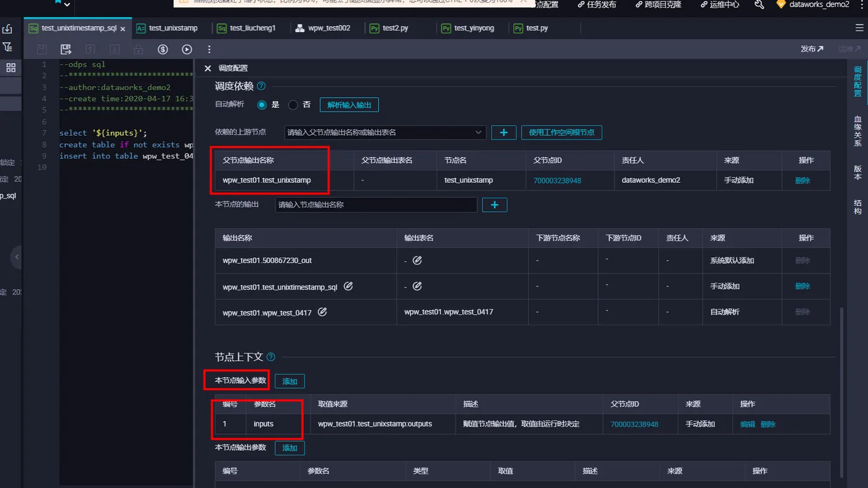Open 版本 side tab
This screenshot has height=488, width=868.
[857, 172]
